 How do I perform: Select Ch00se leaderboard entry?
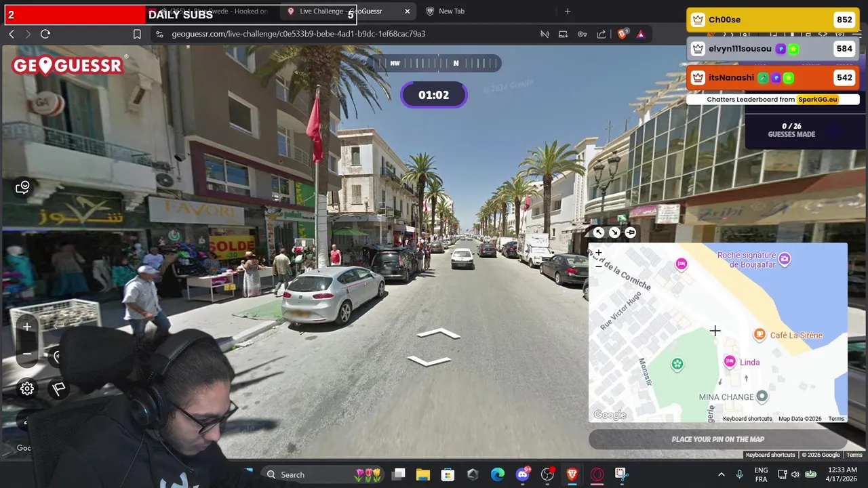click(773, 20)
